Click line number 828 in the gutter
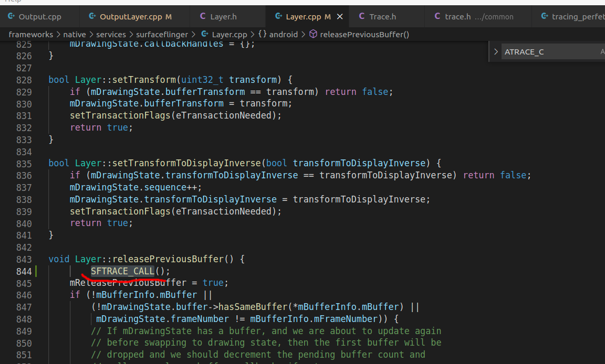This screenshot has width=605, height=364. tap(24, 80)
